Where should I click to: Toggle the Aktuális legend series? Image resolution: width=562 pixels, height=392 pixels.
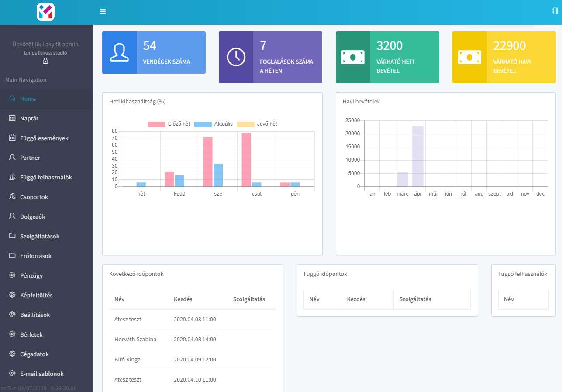click(x=214, y=124)
